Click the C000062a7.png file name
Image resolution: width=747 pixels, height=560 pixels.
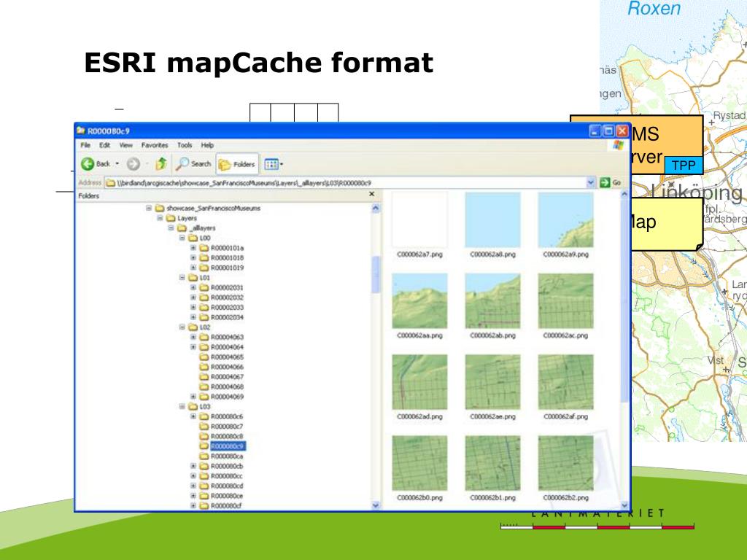[419, 254]
